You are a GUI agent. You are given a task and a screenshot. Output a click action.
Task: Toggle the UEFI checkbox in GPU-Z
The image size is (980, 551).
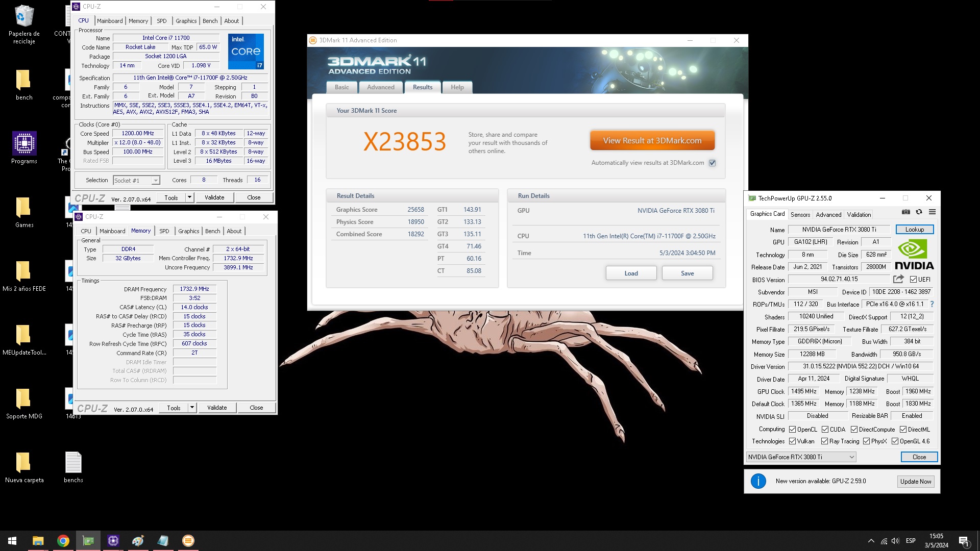(x=914, y=280)
